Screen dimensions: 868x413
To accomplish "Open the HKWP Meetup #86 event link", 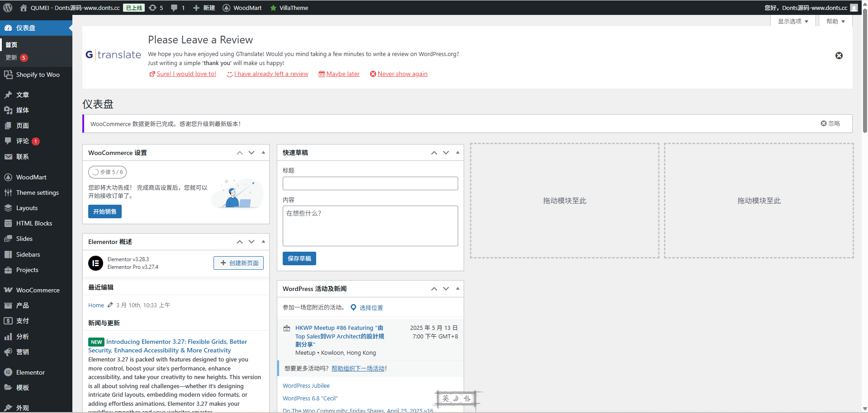I will coord(340,336).
